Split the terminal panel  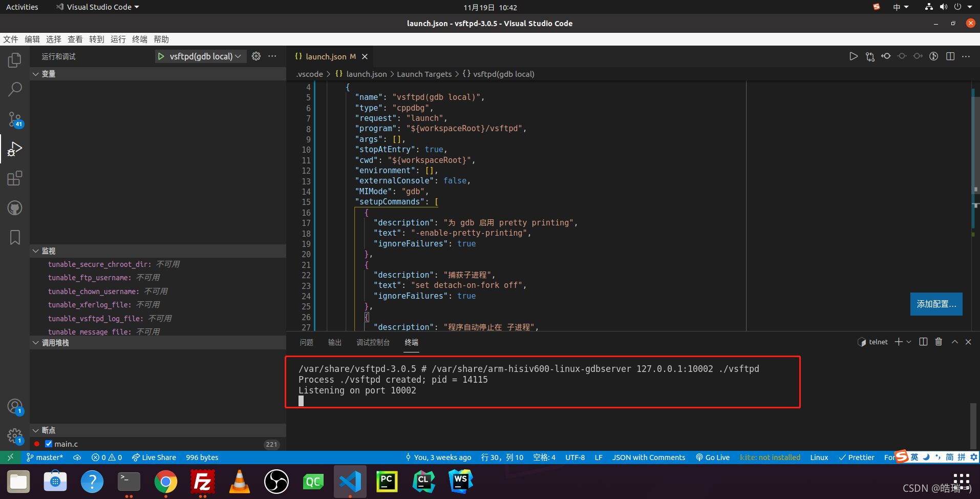coord(923,342)
